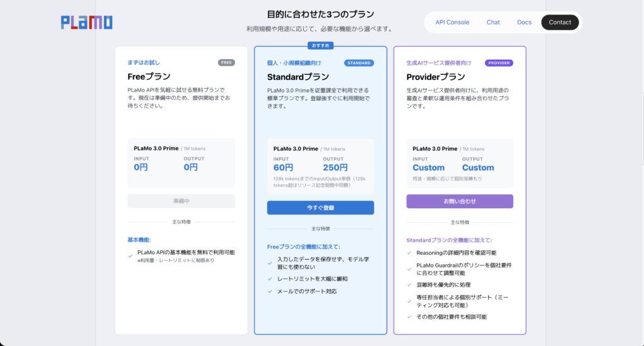Click the その他の個社要件も相談可能 feature text

pos(452,317)
